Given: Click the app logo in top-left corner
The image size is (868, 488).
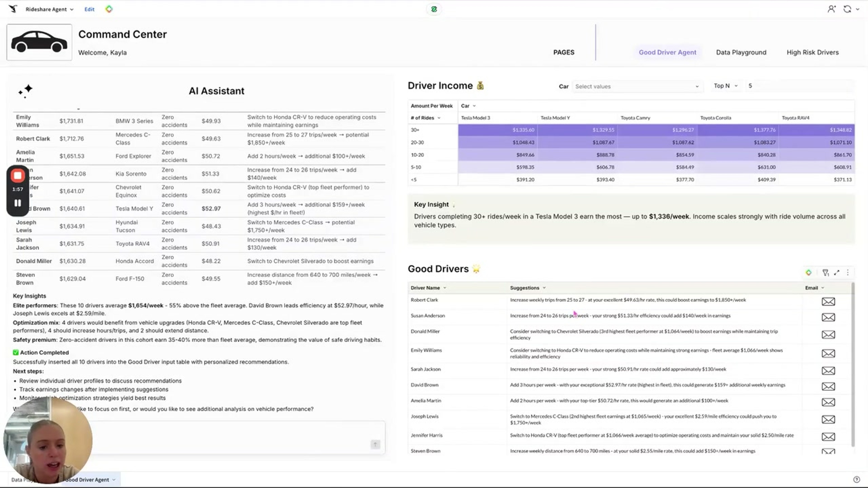Looking at the screenshot, I should (x=13, y=9).
